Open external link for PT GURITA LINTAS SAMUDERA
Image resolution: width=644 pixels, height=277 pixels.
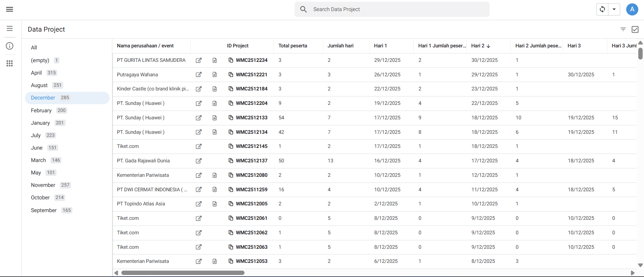tap(199, 60)
